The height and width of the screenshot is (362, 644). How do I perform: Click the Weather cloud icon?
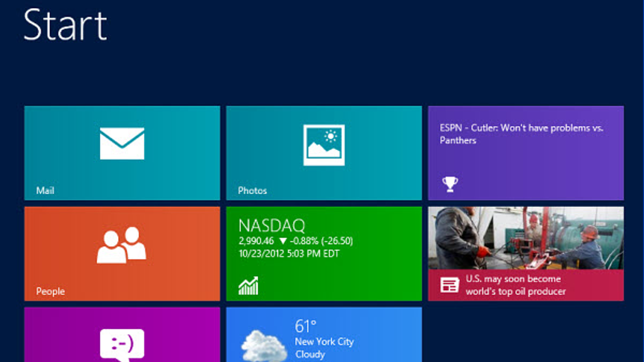coord(264,346)
